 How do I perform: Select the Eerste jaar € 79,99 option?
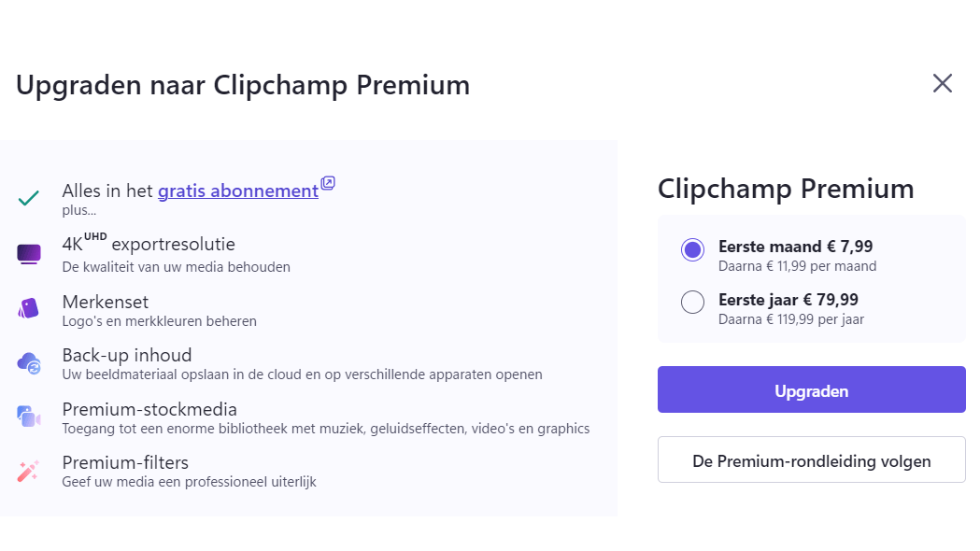click(x=692, y=303)
